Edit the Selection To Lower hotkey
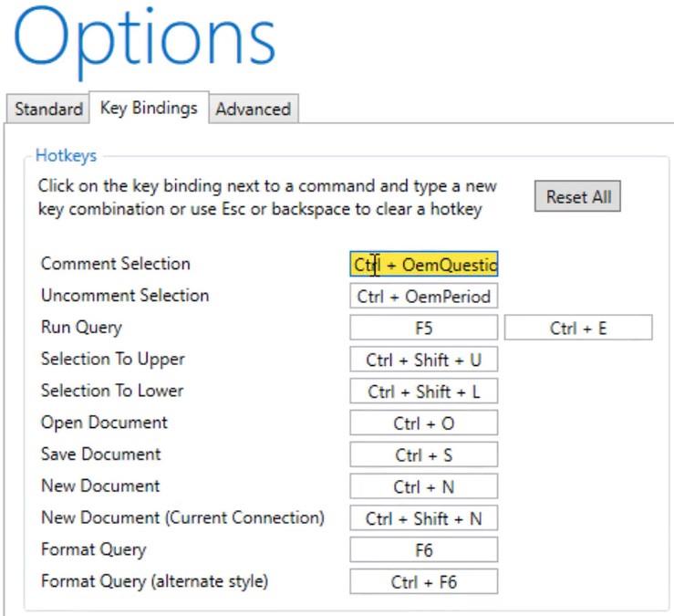The height and width of the screenshot is (616, 674). pos(424,392)
